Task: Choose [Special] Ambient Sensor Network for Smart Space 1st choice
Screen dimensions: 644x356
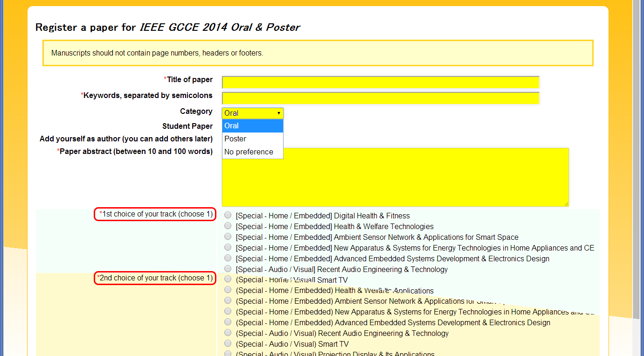Action: (228, 237)
